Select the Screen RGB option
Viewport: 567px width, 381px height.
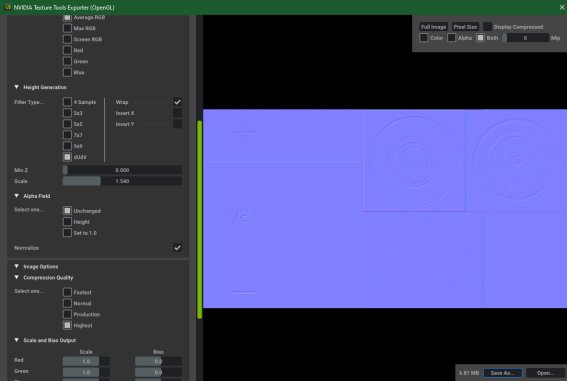(67, 39)
